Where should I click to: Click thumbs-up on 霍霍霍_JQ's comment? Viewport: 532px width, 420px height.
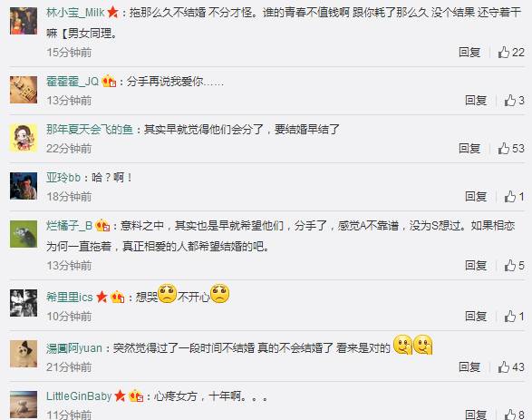pyautogui.click(x=514, y=101)
